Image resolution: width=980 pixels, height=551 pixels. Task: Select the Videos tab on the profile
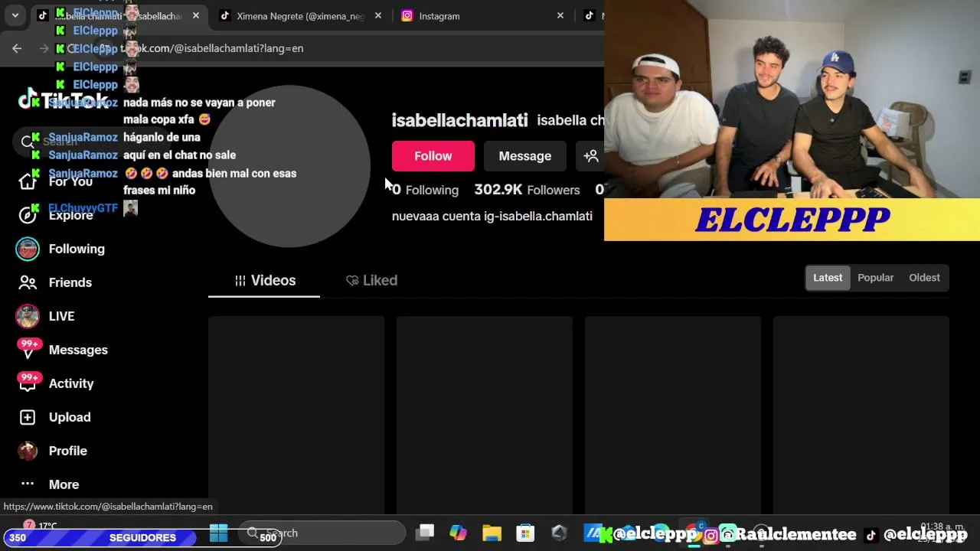[x=264, y=280]
